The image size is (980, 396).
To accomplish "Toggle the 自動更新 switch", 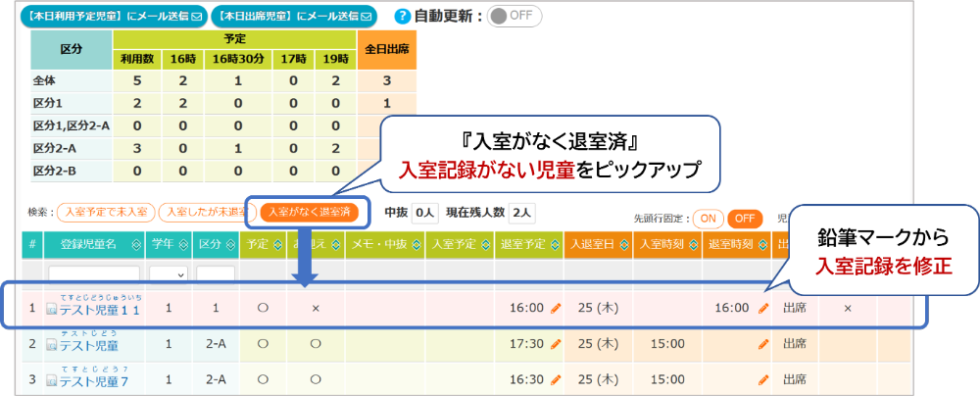I will coord(514,17).
